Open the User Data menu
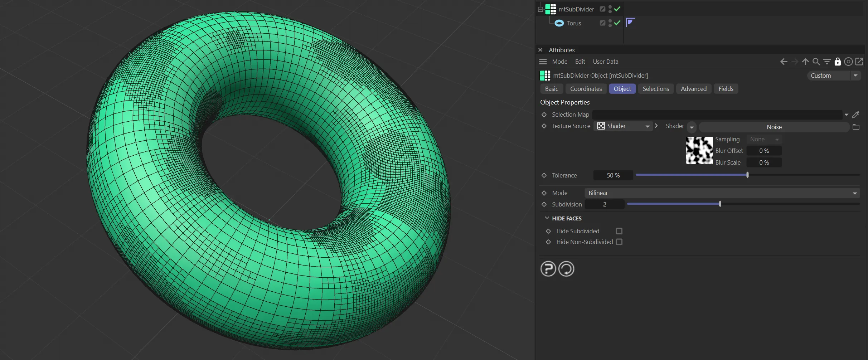 pos(605,62)
